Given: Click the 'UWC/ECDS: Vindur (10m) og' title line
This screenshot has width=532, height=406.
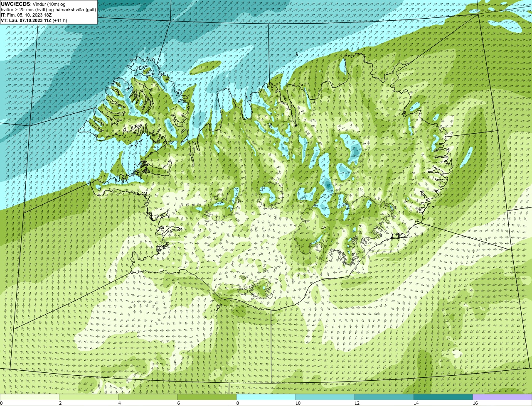Looking at the screenshot, I should [33, 4].
